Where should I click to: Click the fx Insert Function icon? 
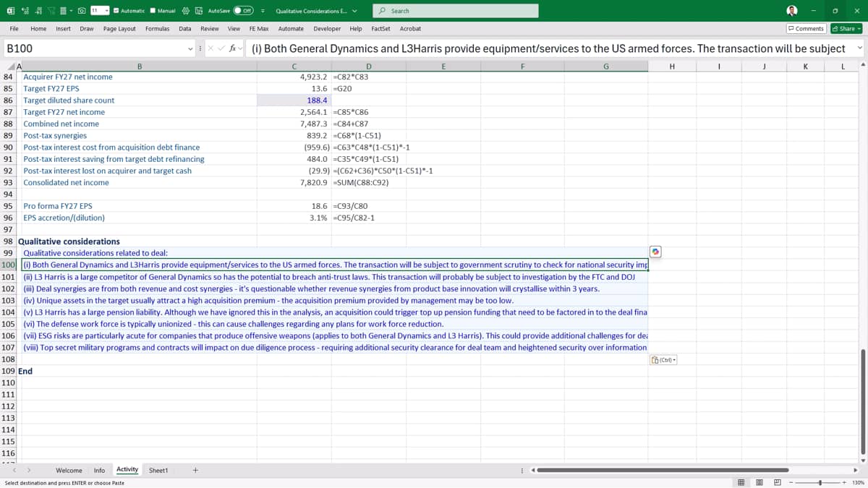click(x=234, y=48)
